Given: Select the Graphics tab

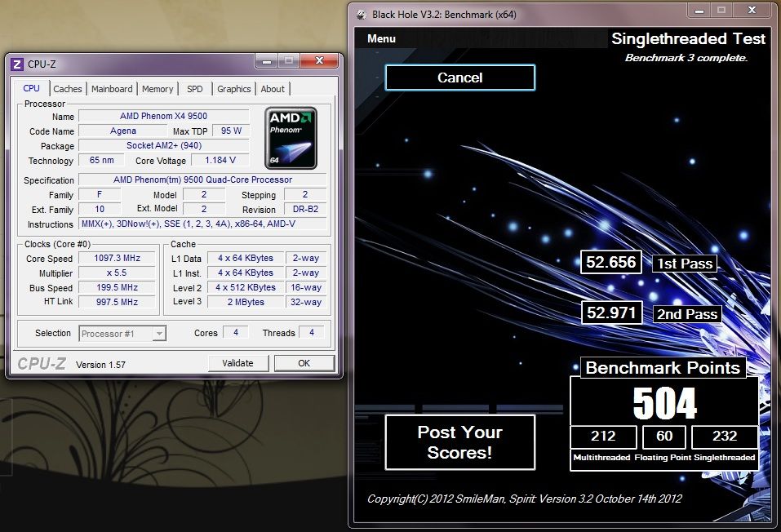Looking at the screenshot, I should [234, 89].
